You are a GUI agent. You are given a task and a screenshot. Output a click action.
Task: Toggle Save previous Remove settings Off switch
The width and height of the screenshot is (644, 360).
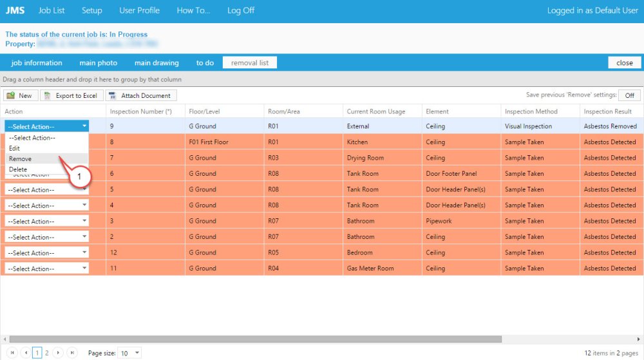(x=629, y=95)
